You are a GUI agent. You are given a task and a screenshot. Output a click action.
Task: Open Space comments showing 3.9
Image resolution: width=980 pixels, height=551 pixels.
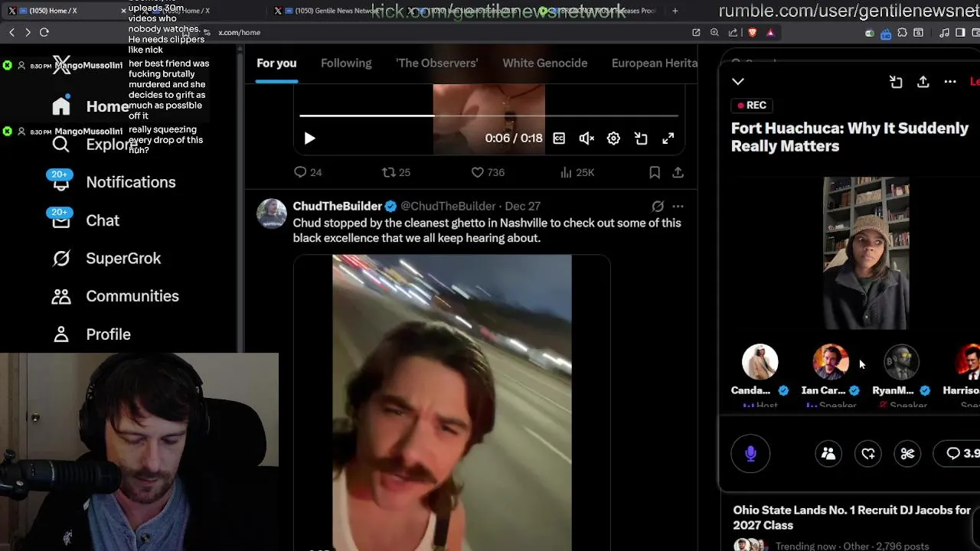961,454
